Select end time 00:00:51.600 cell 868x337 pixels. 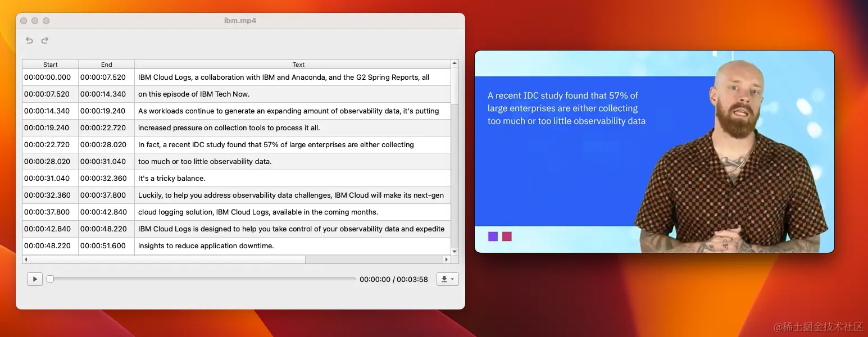tap(107, 245)
